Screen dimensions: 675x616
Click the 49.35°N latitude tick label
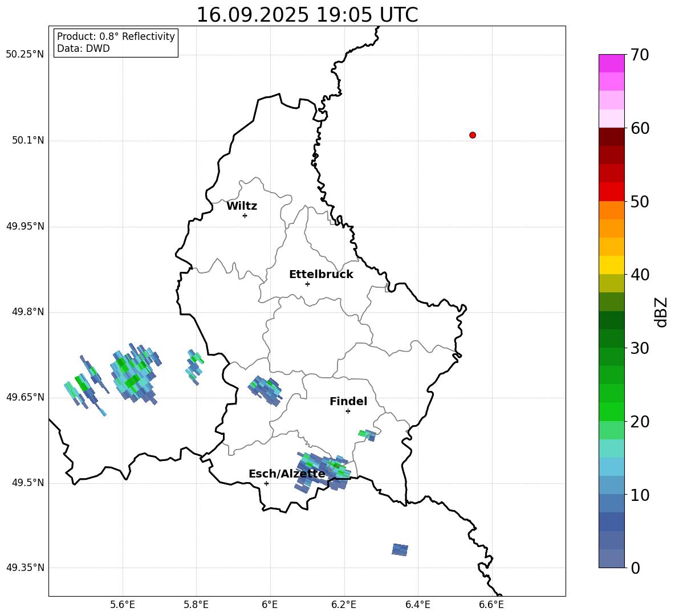point(25,568)
